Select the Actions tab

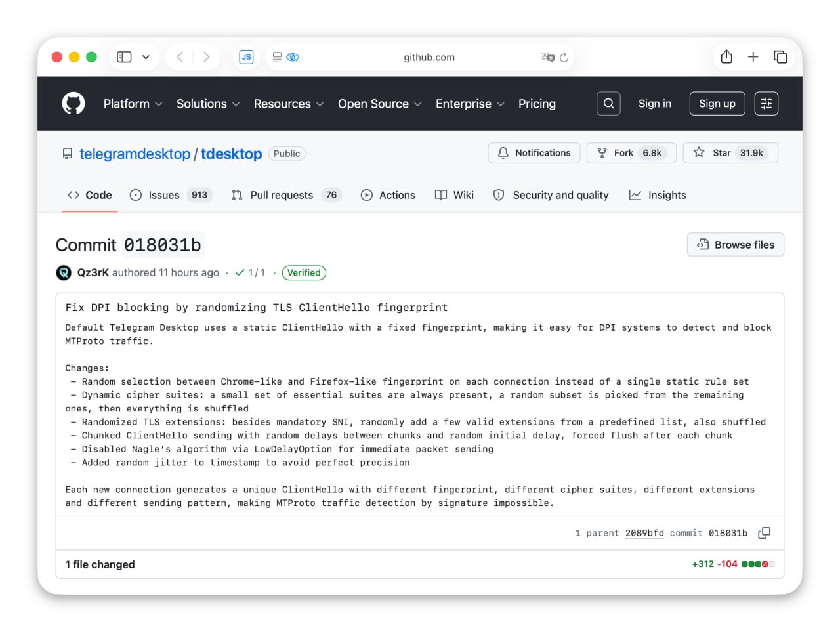pyautogui.click(x=388, y=195)
